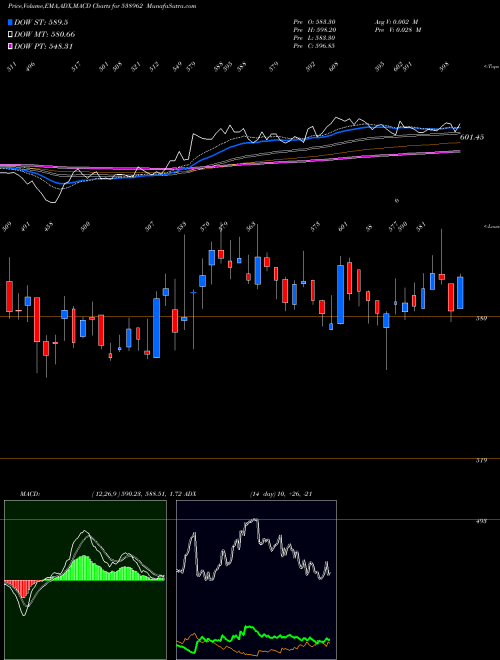Viewport: 500px width, 660px height.
Task: Click the 589 price level label
Action: click(481, 319)
